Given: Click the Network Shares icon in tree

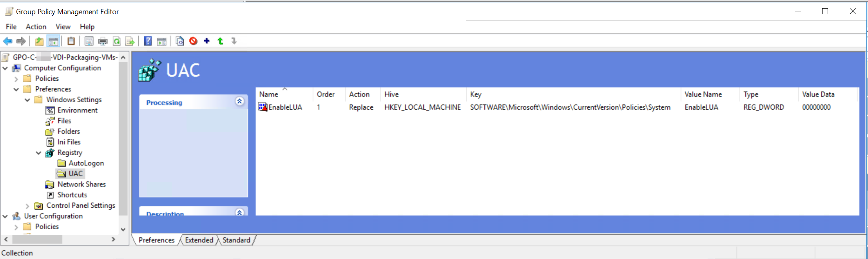Looking at the screenshot, I should coord(50,184).
